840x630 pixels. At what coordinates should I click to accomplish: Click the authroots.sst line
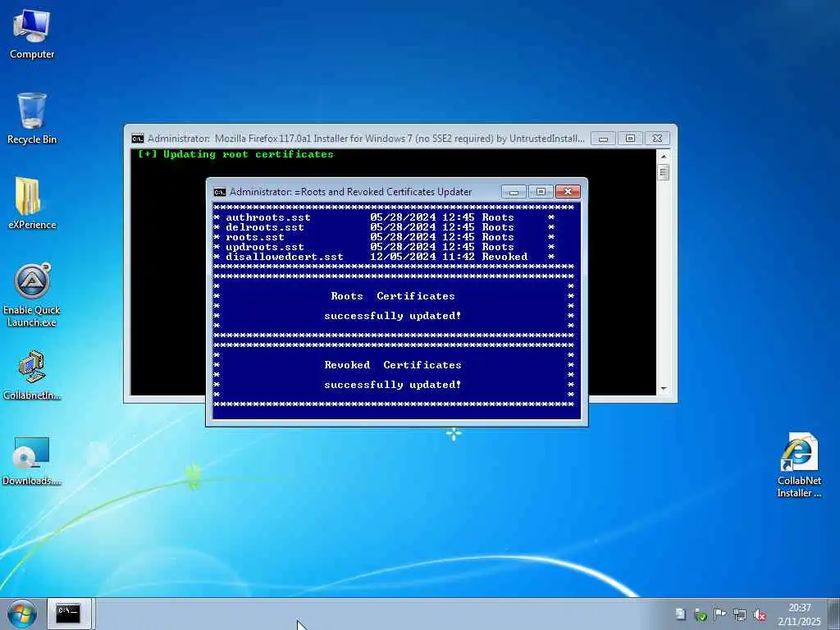pyautogui.click(x=384, y=217)
